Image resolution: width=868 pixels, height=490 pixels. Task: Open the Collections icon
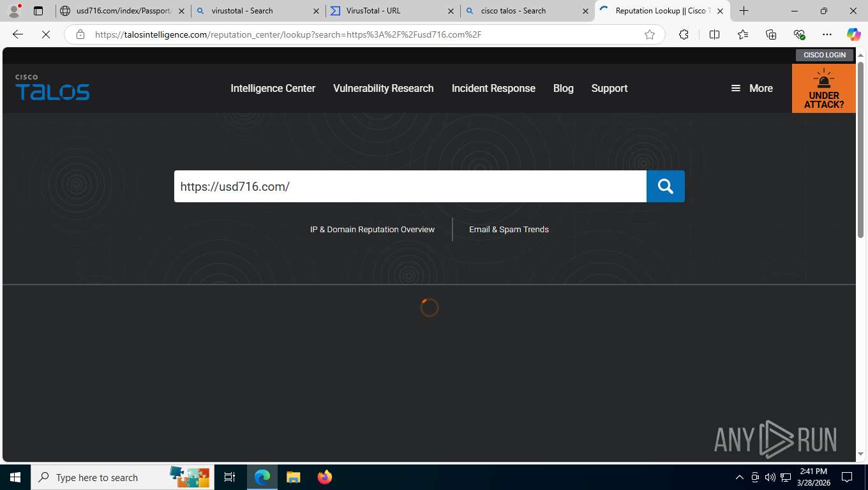771,34
